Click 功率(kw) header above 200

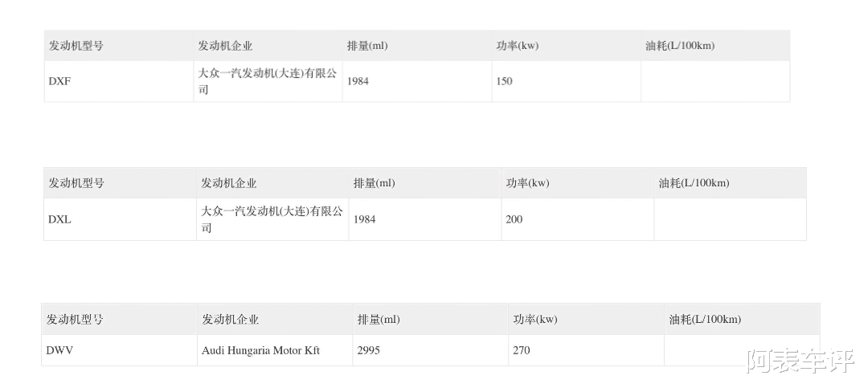pos(528,183)
